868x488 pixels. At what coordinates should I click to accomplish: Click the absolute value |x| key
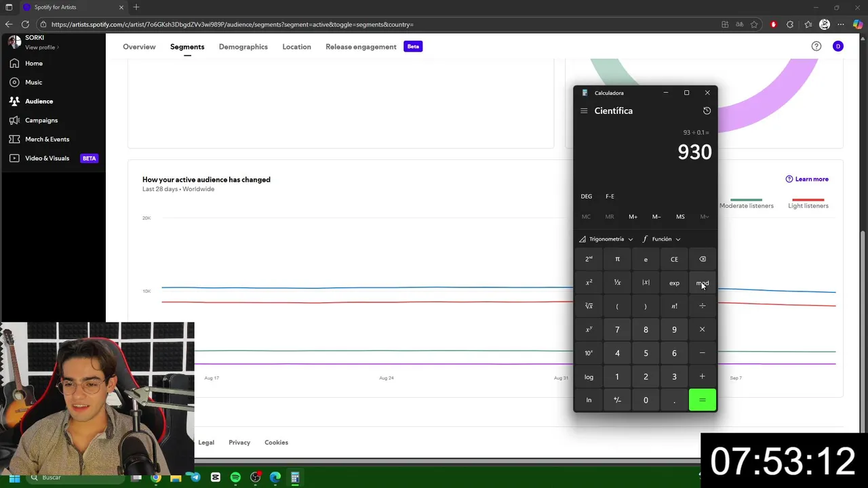click(x=646, y=283)
